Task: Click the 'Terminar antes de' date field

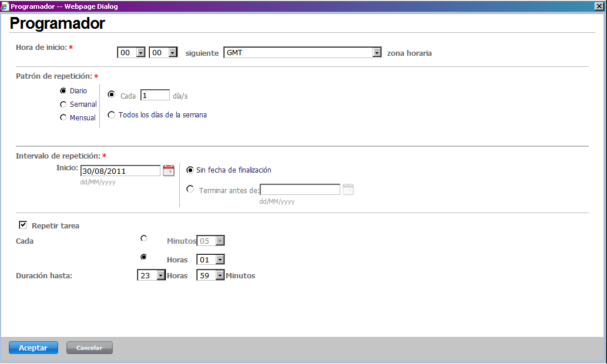Action: [300, 190]
